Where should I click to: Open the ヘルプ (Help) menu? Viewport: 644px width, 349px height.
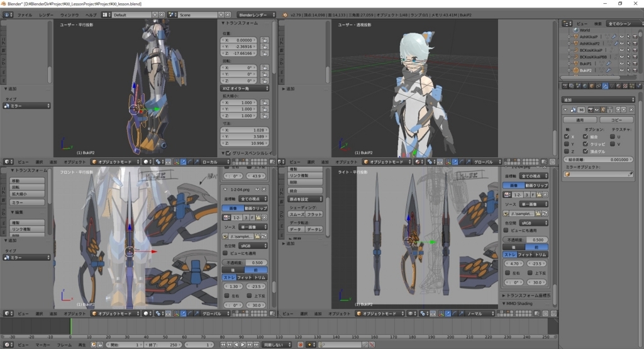(91, 15)
